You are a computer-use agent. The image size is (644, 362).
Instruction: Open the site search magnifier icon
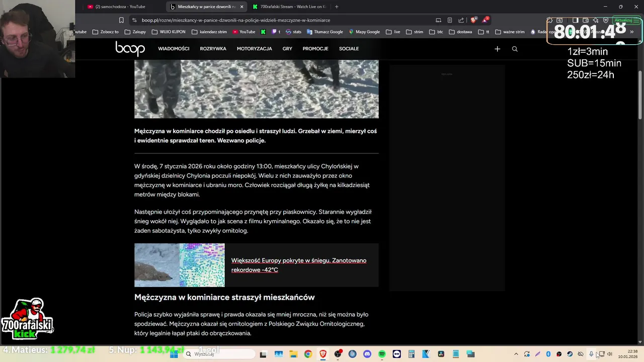(x=514, y=49)
